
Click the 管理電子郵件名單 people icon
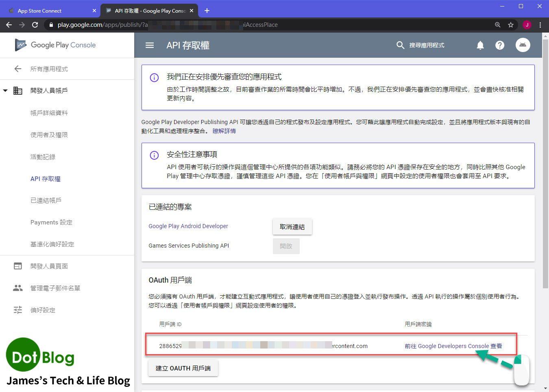18,288
